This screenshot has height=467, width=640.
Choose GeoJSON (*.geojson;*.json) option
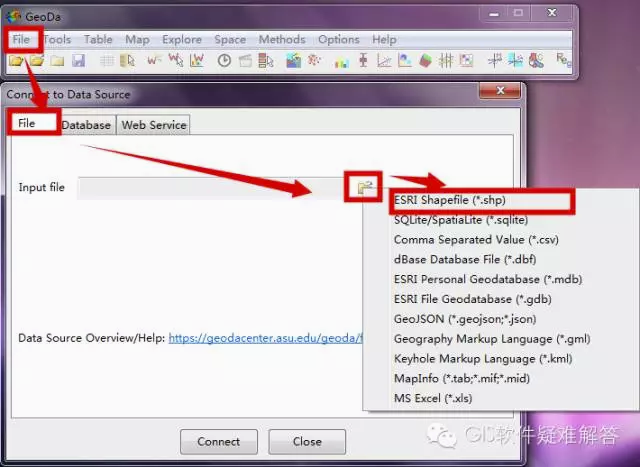point(465,319)
